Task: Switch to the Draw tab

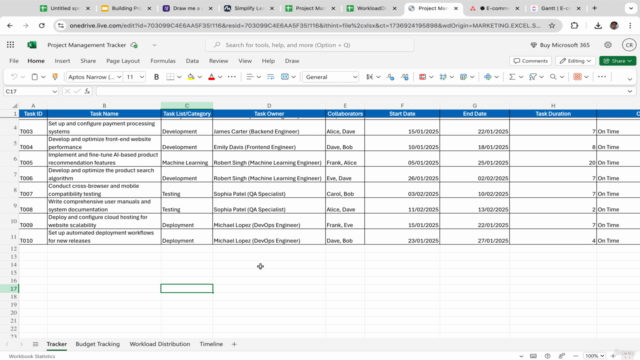Action: tap(292, 61)
